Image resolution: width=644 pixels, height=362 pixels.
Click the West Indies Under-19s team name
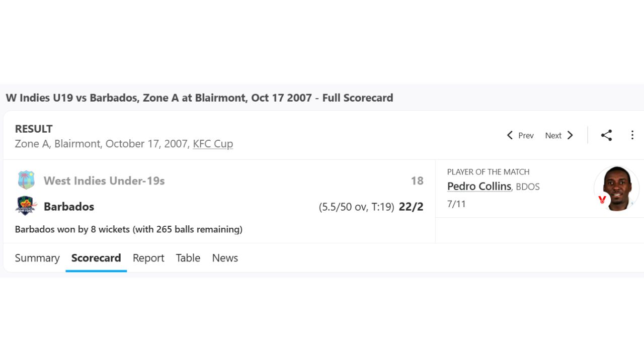104,180
